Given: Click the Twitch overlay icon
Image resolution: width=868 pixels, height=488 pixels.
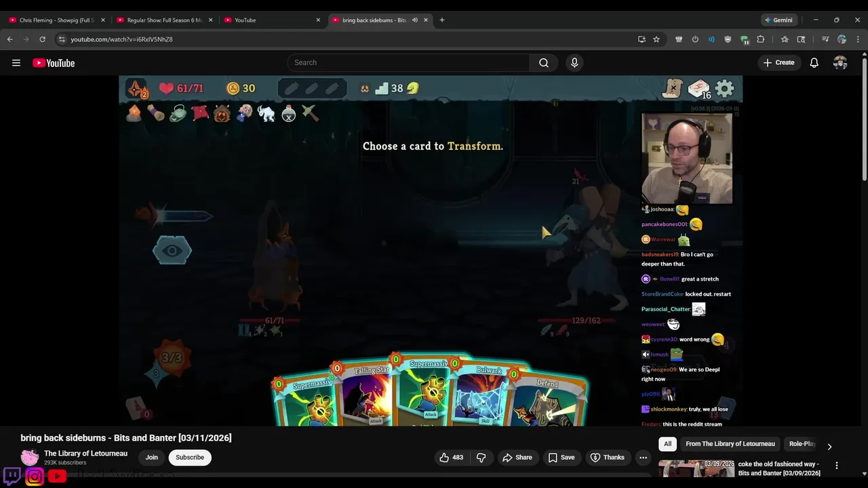Looking at the screenshot, I should [x=12, y=476].
